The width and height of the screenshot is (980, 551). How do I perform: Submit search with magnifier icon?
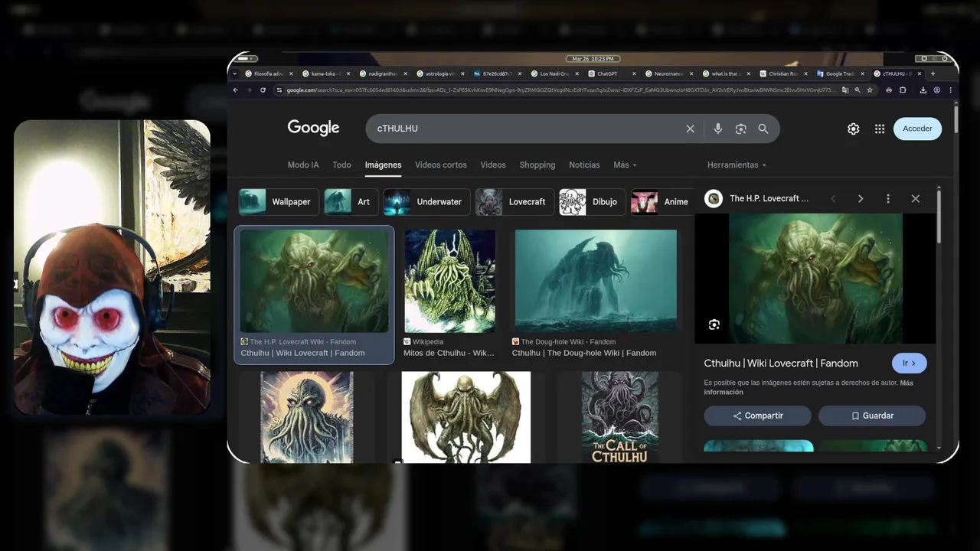pyautogui.click(x=763, y=129)
